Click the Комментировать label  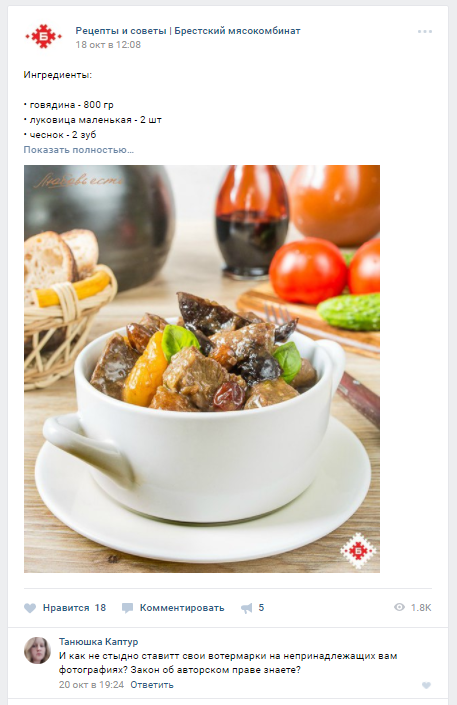pos(182,608)
